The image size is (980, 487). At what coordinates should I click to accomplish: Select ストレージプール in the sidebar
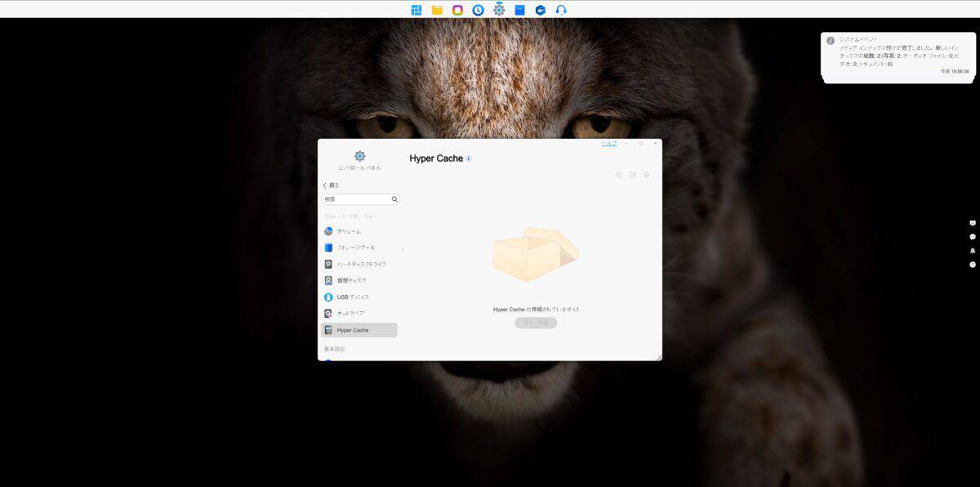pyautogui.click(x=355, y=248)
